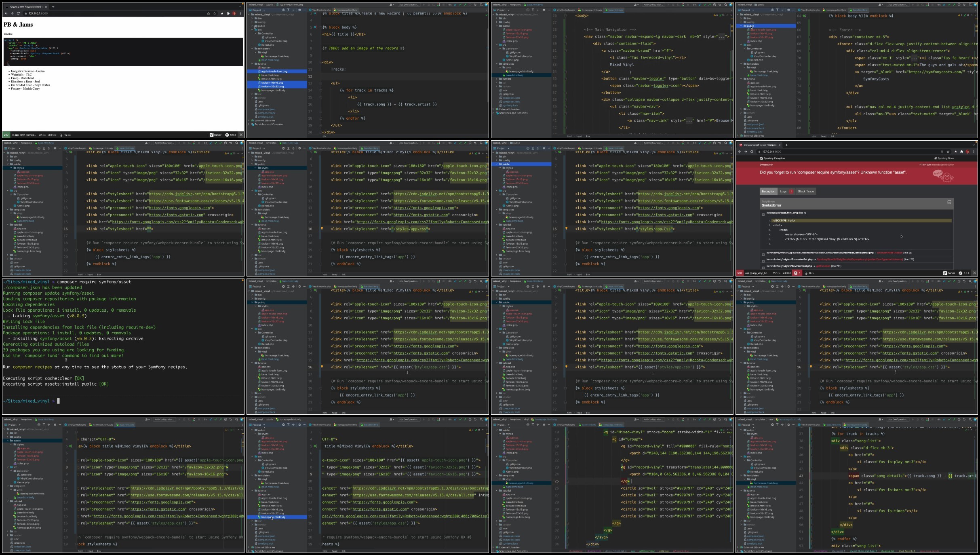Expand the tracks array:6 dump entry

pyautogui.click(x=37, y=45)
